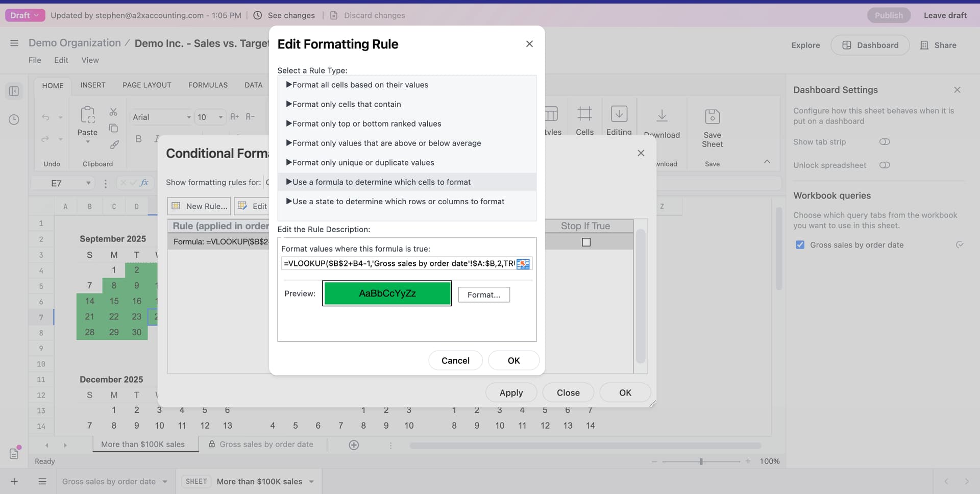This screenshot has height=494, width=980.
Task: Toggle the Show tab strip switch
Action: tap(885, 142)
